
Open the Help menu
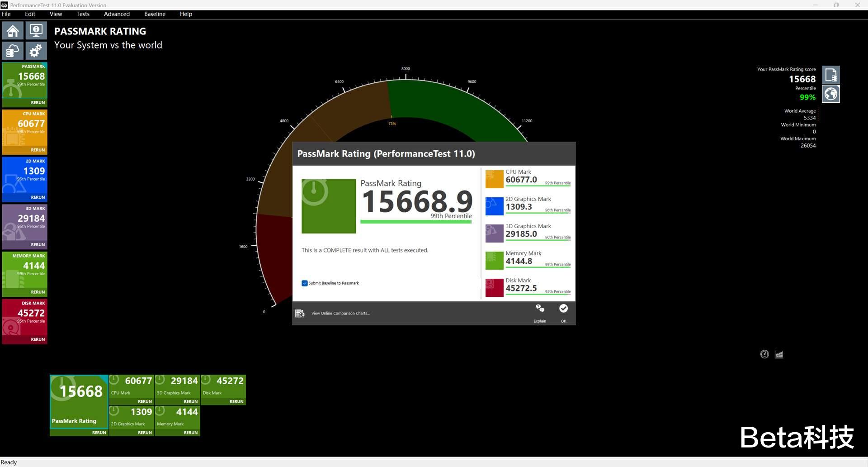click(x=186, y=14)
